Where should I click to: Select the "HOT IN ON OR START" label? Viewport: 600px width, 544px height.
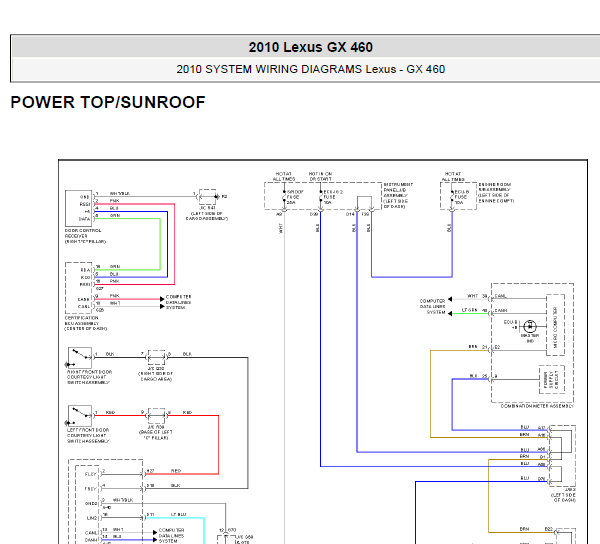(320, 176)
